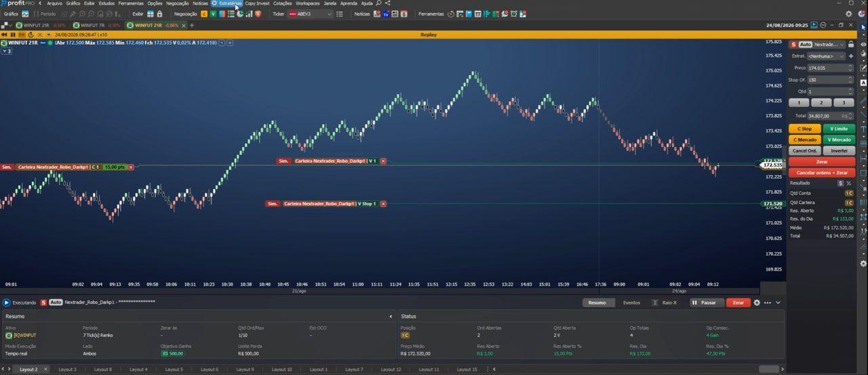Image resolution: width=868 pixels, height=375 pixels.
Task: Restart the replay with circular arrow
Action: point(31,35)
